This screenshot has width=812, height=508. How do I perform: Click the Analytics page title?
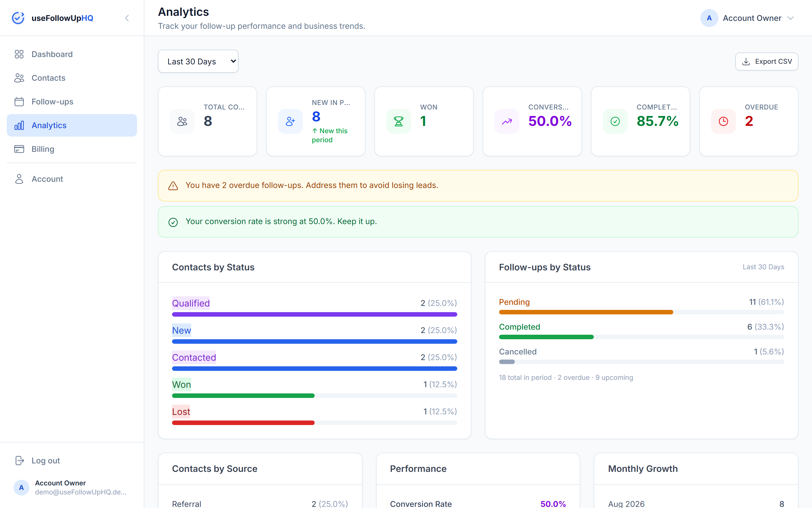click(x=183, y=12)
